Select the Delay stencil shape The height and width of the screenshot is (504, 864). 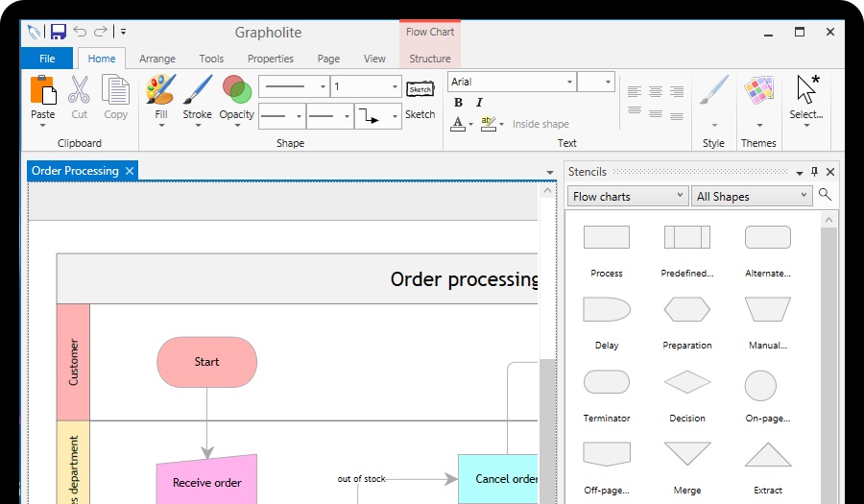[607, 309]
